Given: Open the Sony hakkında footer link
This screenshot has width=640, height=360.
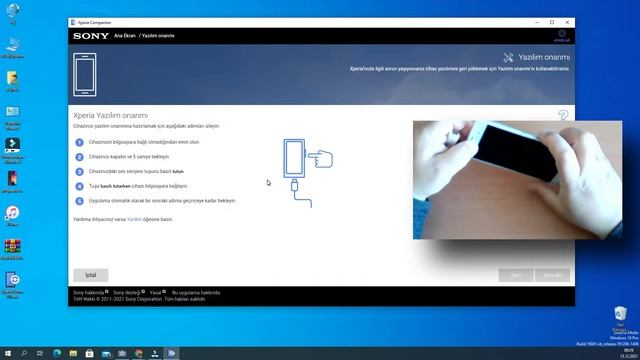Looking at the screenshot, I should [89, 292].
